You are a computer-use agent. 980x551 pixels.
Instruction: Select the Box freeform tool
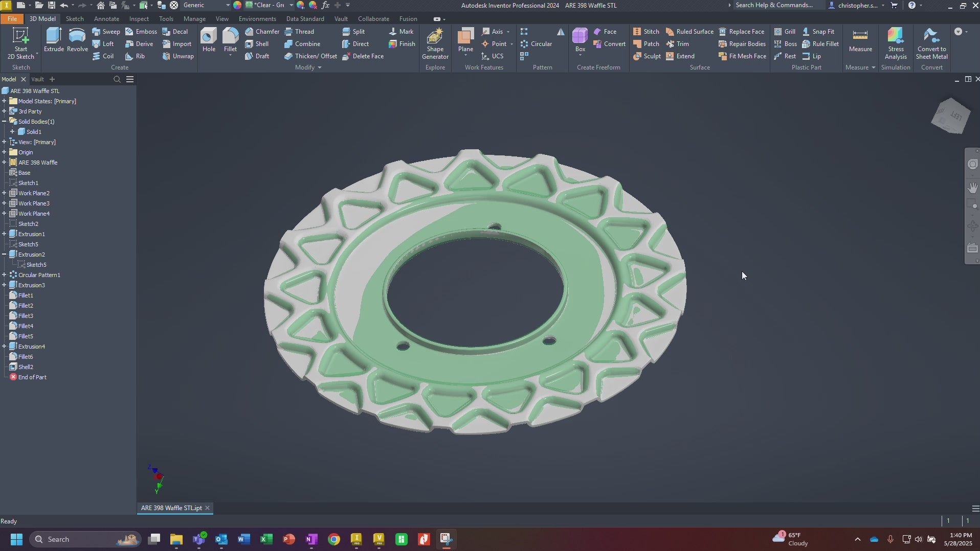pyautogui.click(x=580, y=40)
